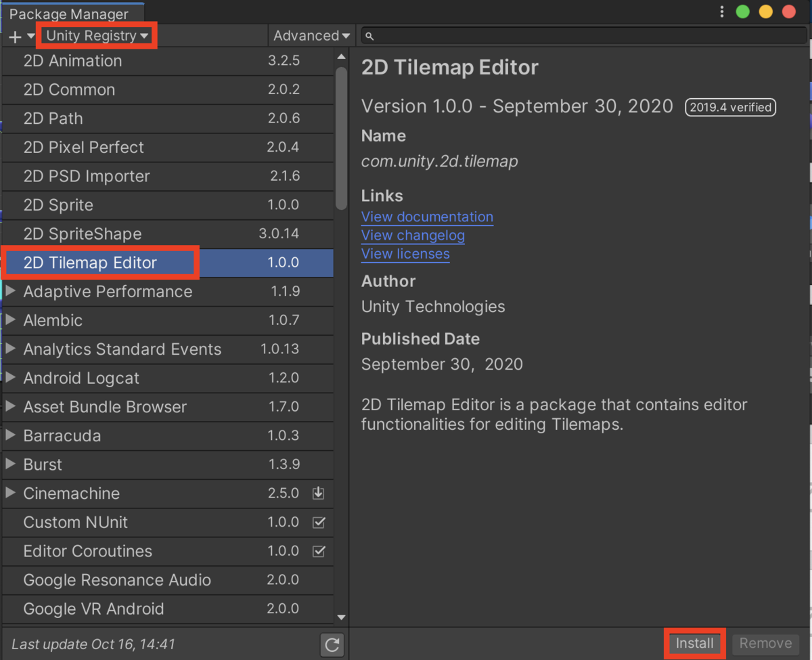Select the 2D PSD Importer package

point(168,176)
